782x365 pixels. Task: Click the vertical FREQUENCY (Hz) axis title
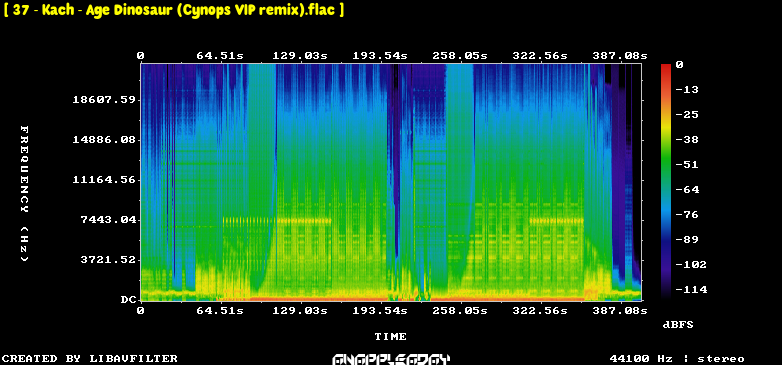pyautogui.click(x=24, y=194)
